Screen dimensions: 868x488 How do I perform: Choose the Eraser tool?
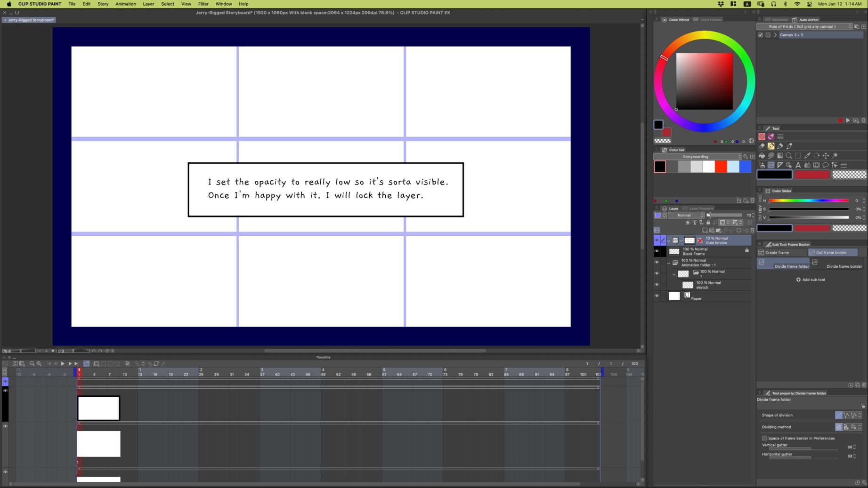pos(762,146)
